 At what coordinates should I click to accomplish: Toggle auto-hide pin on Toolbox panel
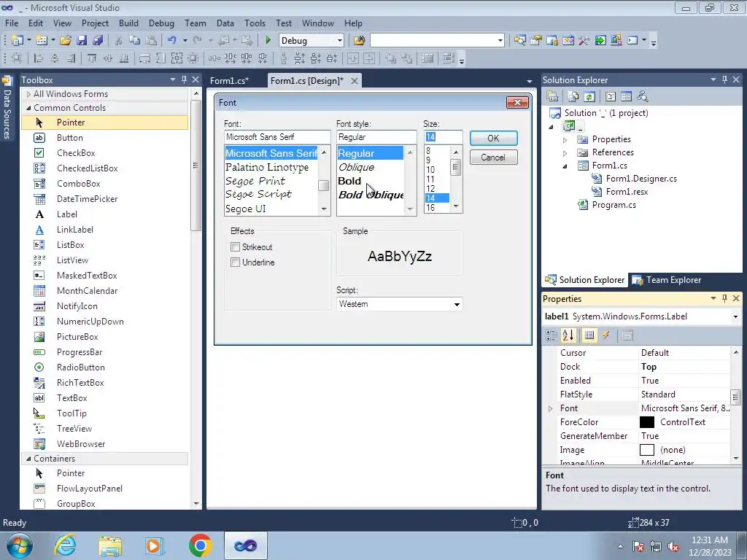(x=184, y=79)
